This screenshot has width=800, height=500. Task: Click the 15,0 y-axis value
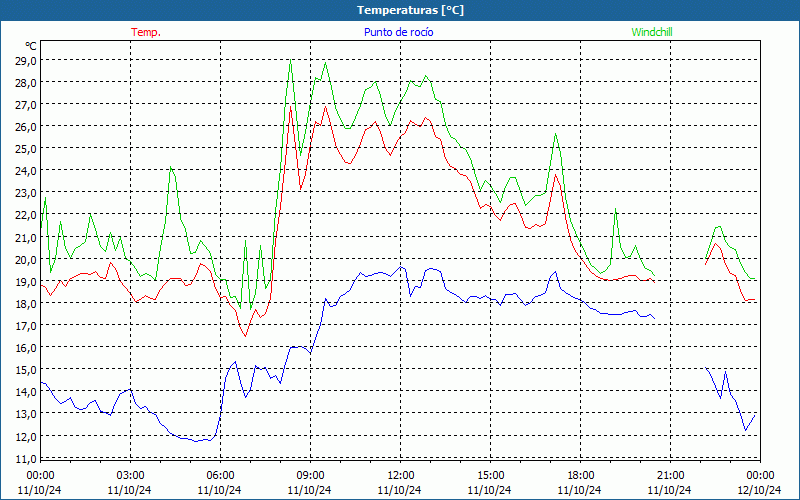click(26, 369)
